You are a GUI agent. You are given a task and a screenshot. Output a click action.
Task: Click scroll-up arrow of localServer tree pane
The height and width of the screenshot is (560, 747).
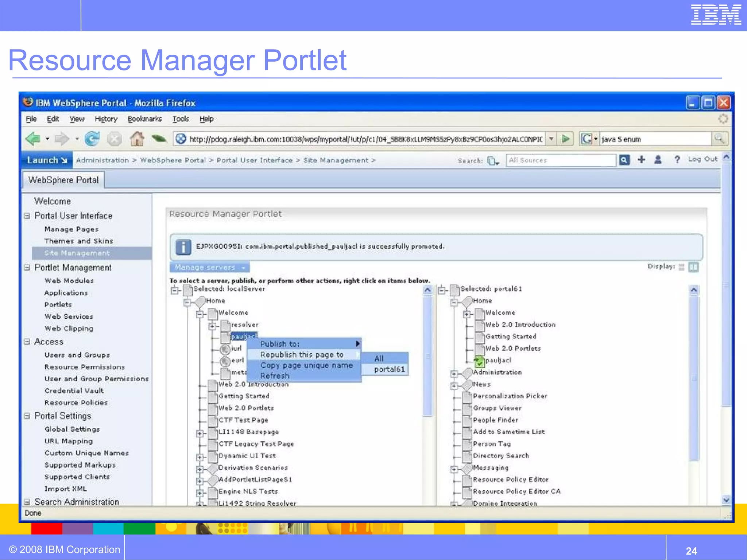point(427,290)
